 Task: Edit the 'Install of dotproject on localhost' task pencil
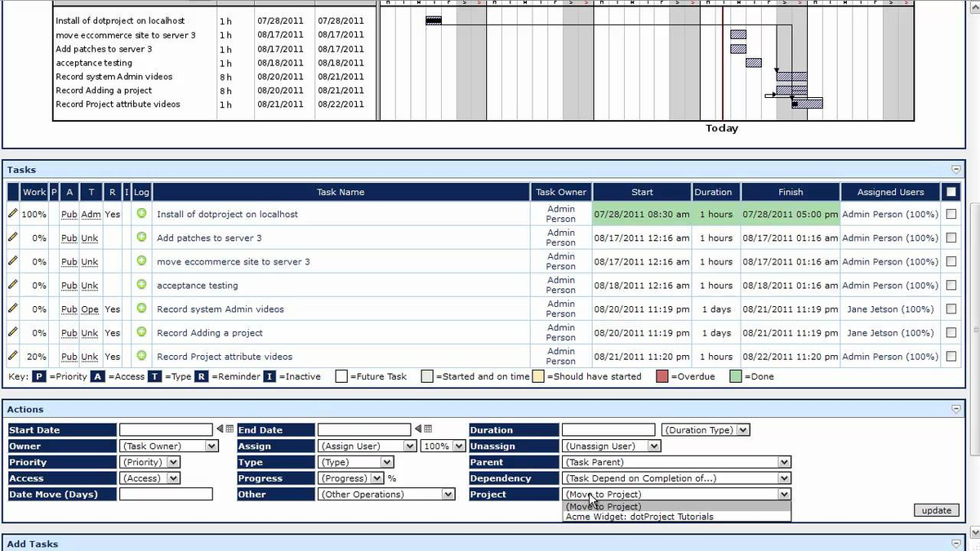pos(12,214)
